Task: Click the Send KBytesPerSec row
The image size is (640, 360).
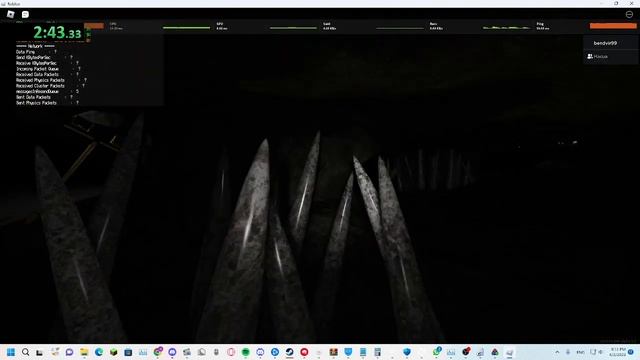Action: click(x=44, y=58)
